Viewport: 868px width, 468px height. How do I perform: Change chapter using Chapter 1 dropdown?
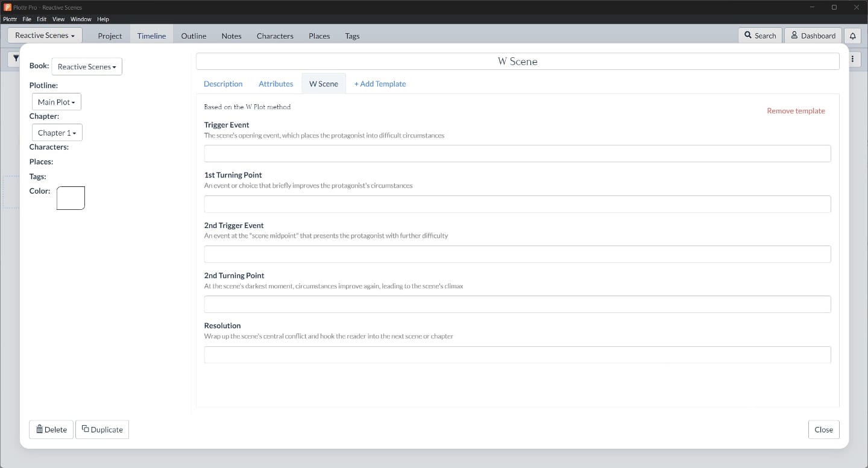coord(57,133)
